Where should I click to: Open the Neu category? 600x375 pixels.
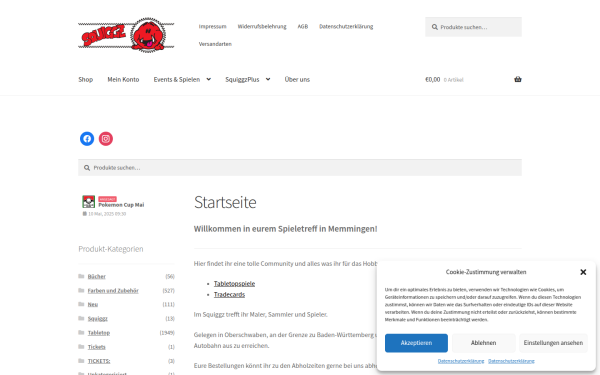93,304
